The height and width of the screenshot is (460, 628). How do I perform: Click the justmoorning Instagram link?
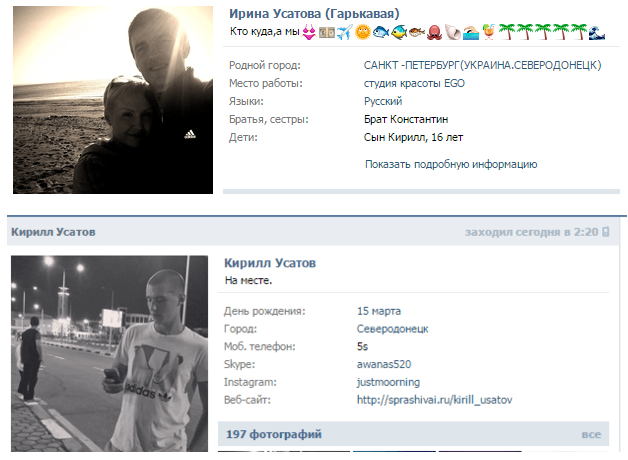point(388,382)
